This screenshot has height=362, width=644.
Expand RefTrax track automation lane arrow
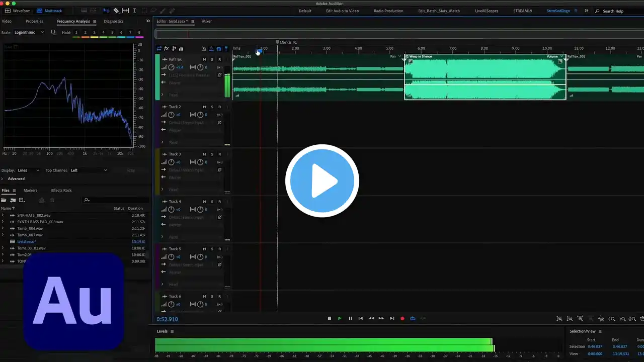point(162,95)
